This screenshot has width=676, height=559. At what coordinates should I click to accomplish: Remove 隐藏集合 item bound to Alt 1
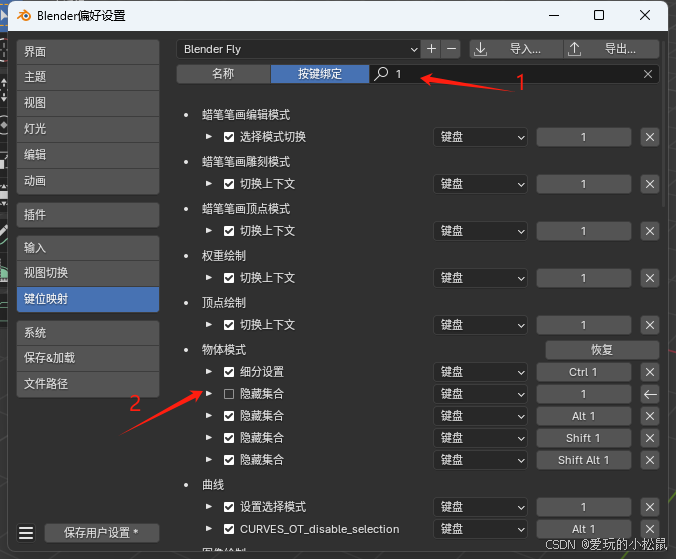point(650,416)
